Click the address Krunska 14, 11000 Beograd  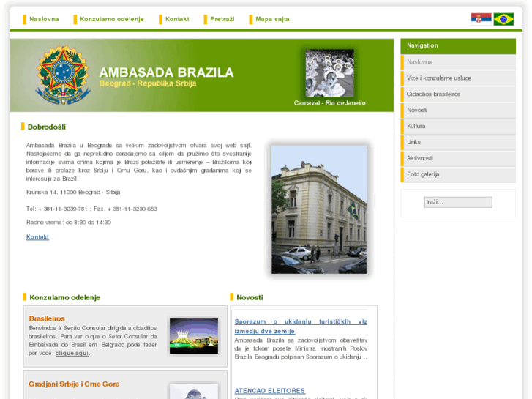(x=73, y=193)
